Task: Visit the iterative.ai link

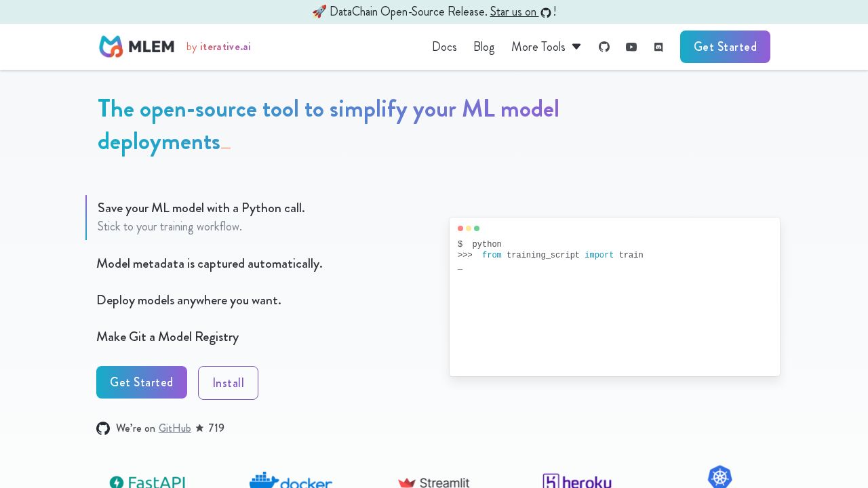Action: pyautogui.click(x=225, y=47)
